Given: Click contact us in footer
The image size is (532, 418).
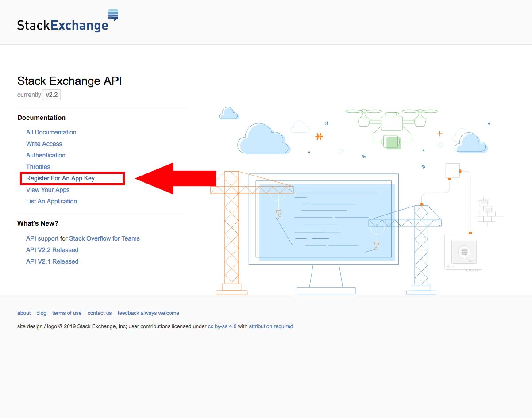Looking at the screenshot, I should 100,313.
